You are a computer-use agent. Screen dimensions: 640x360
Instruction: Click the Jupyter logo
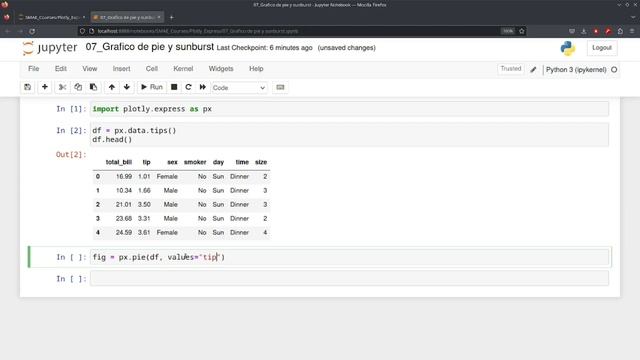[x=50, y=48]
